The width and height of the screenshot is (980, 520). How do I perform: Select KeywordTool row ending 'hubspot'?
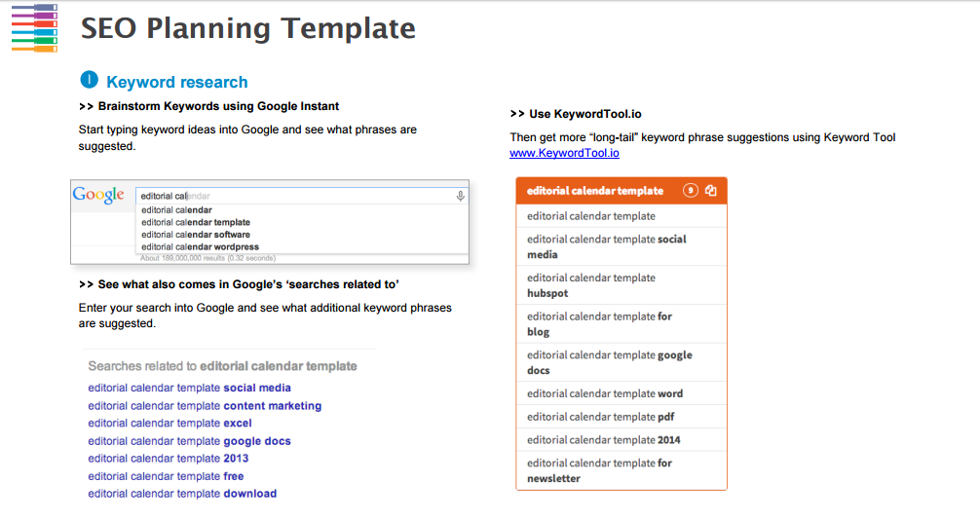pos(622,285)
